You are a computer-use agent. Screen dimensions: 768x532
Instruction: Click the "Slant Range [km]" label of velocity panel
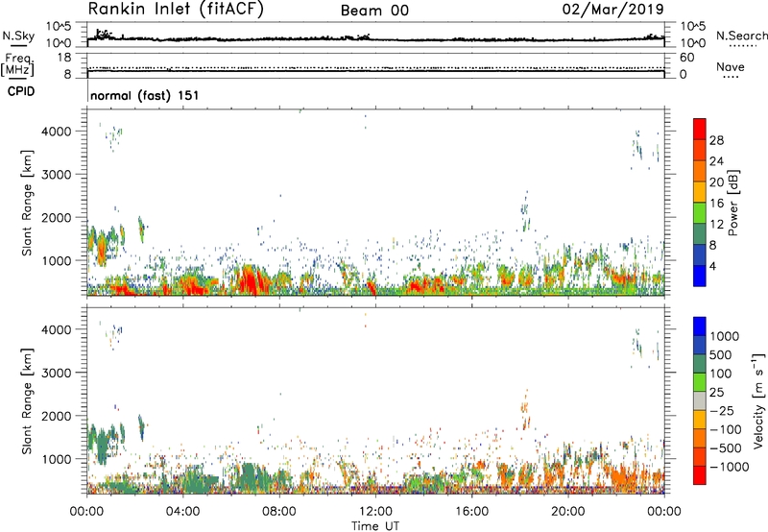tap(27, 400)
